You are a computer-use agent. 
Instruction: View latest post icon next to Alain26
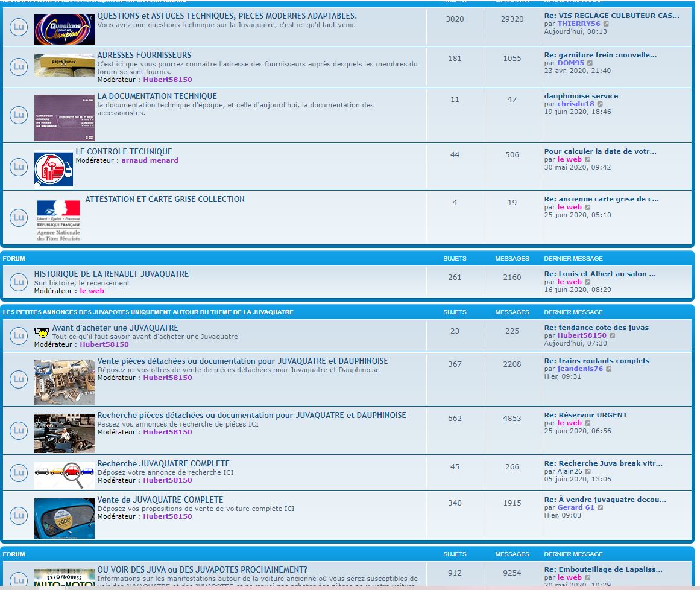(x=588, y=472)
